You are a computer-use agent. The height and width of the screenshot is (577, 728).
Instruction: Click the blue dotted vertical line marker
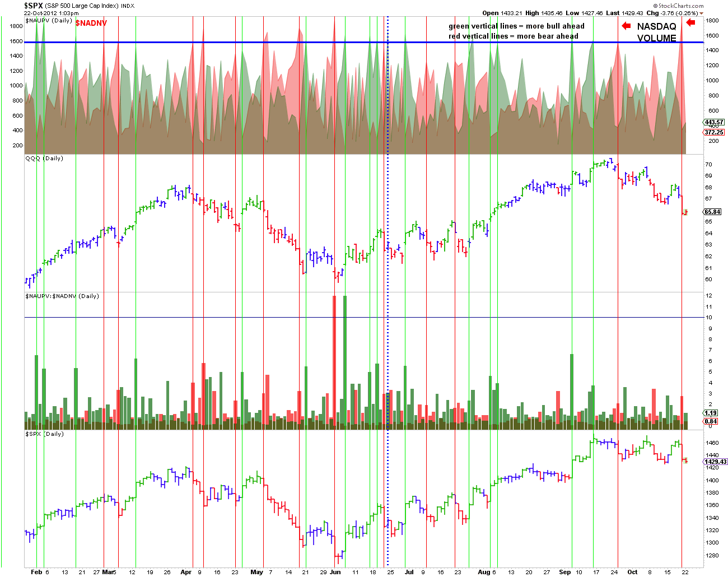pyautogui.click(x=388, y=291)
